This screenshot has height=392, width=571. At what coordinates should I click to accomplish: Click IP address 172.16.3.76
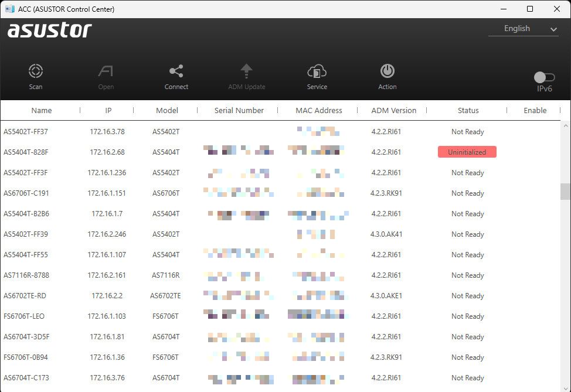107,378
